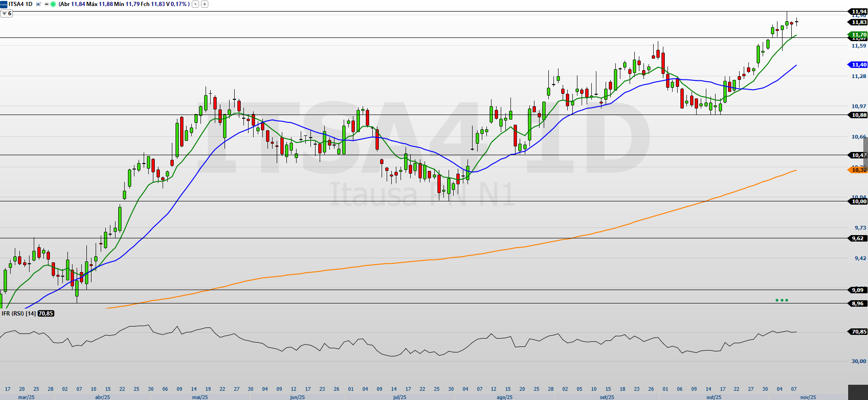Click the Itaúsa logo icon beside ITSA4
This screenshot has width=868, height=400.
[x=4, y=4]
